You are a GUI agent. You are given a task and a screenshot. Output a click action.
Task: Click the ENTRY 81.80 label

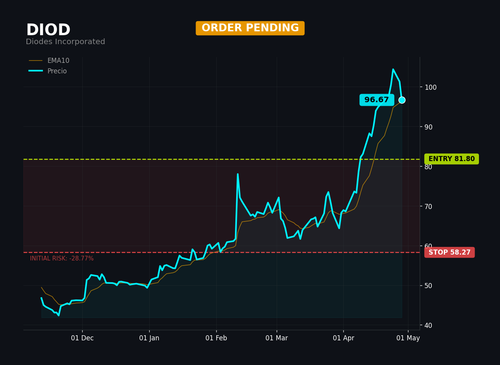[451, 159]
